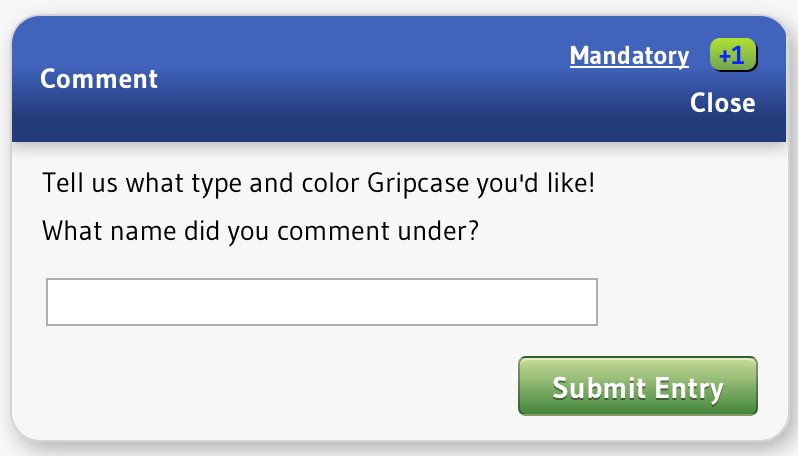Click the "What name did you comment under?" question
Image resolution: width=798 pixels, height=456 pixels.
click(261, 232)
